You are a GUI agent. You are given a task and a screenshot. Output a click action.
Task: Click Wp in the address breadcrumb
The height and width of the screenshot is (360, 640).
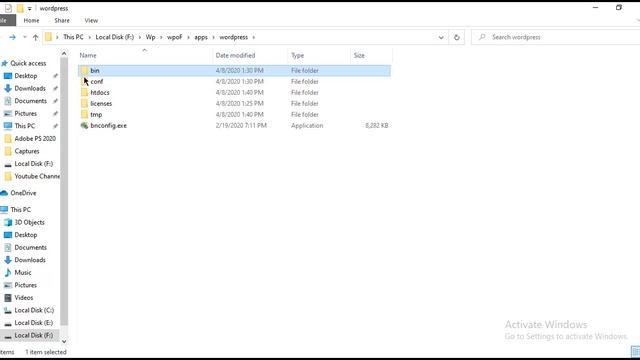(x=151, y=37)
